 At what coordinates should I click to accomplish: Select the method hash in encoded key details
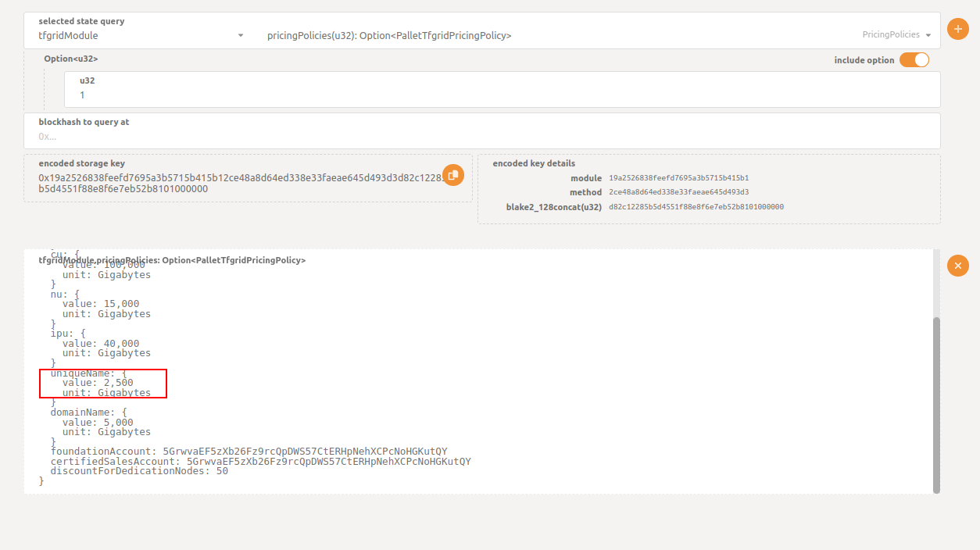click(678, 192)
